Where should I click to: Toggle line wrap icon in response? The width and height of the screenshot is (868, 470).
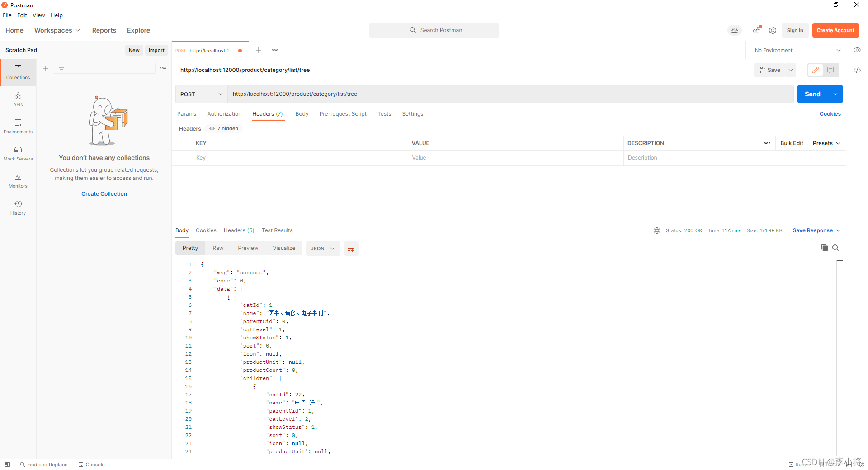[x=351, y=249]
